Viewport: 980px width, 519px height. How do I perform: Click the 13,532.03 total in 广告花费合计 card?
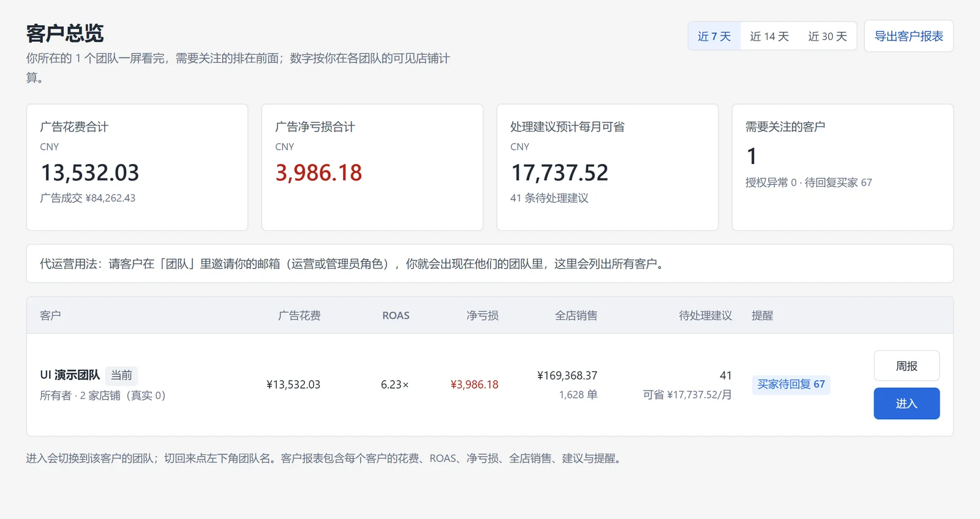click(90, 173)
